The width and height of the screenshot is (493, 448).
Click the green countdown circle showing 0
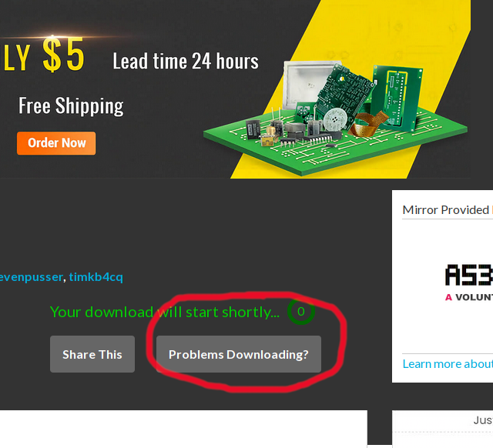coord(301,312)
